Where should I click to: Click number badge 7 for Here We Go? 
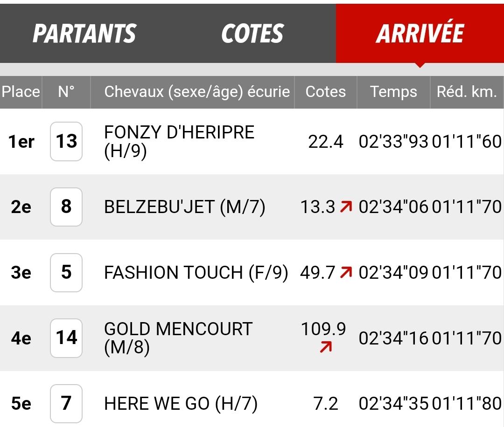pyautogui.click(x=66, y=404)
